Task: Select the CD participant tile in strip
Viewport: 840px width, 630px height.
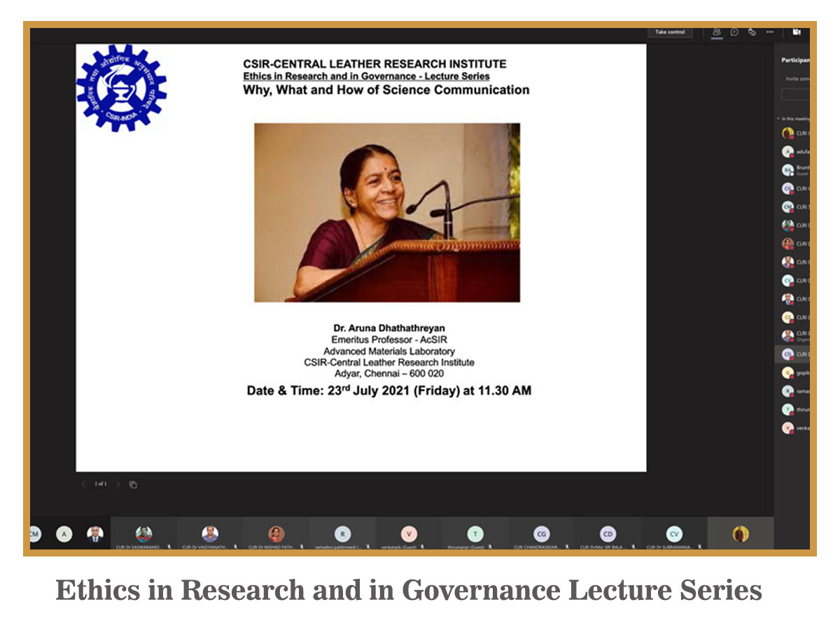Action: [608, 535]
